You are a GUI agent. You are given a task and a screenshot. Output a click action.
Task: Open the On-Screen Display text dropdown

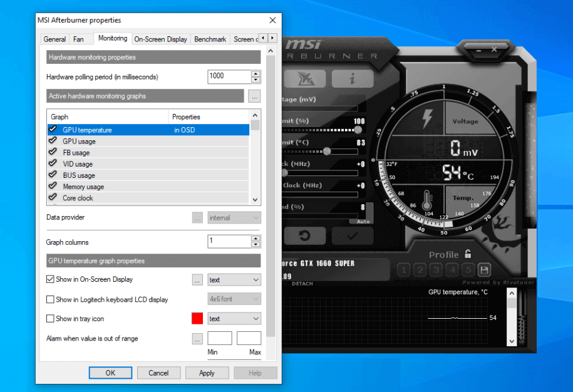click(x=234, y=280)
